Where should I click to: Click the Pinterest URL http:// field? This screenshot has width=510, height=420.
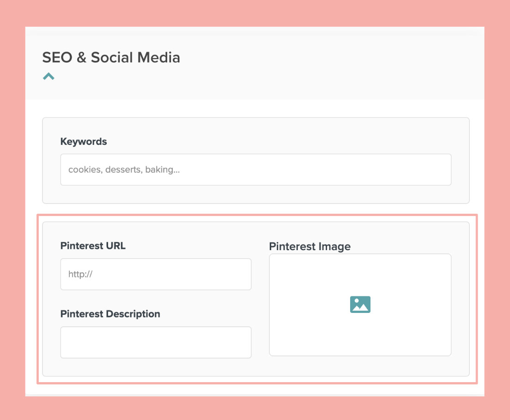pos(155,274)
